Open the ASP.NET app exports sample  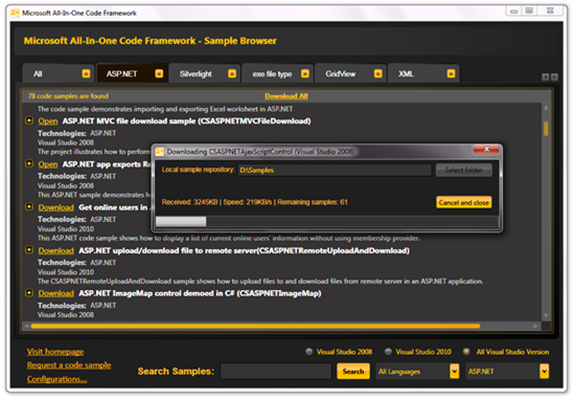tap(48, 164)
